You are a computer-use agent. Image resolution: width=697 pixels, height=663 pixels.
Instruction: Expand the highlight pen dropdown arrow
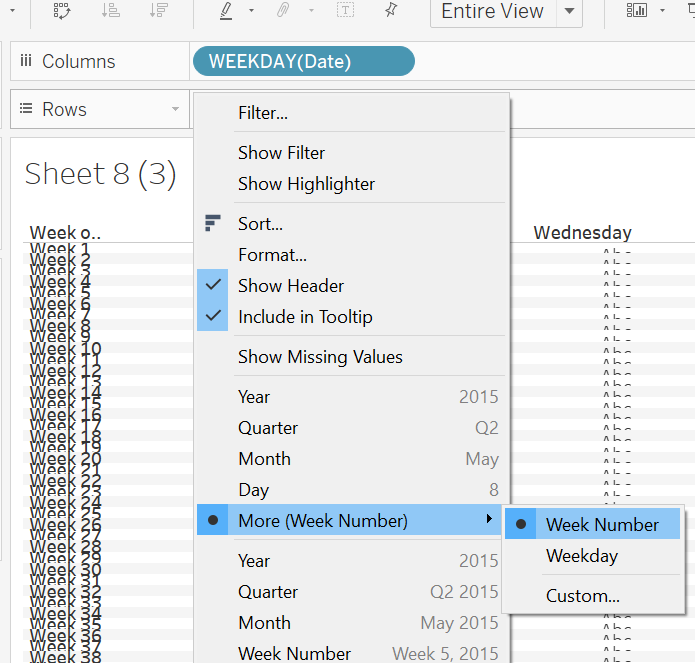pos(251,11)
